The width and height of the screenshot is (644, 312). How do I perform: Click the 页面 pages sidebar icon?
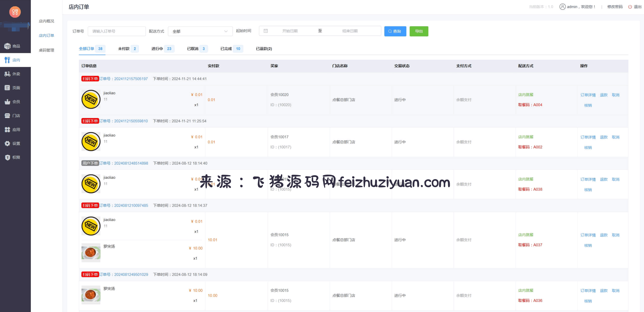7,88
